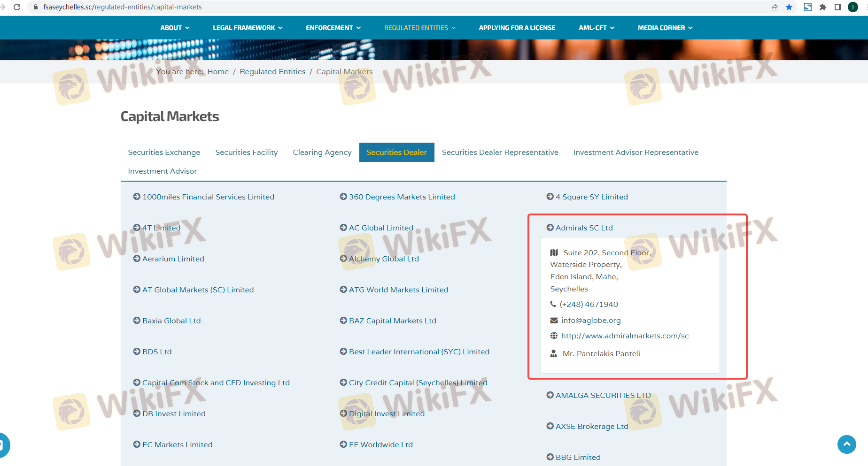
Task: Open the ENFORCEMENT dropdown menu
Action: tap(333, 28)
